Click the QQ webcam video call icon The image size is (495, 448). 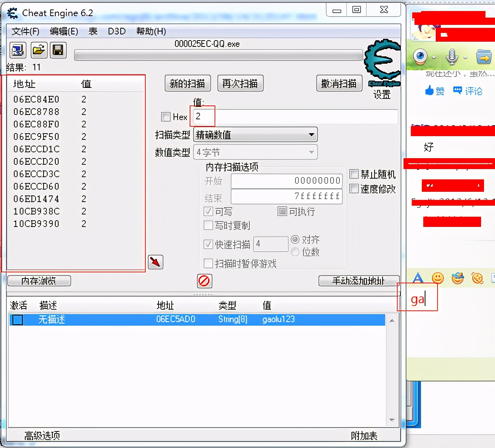pos(420,56)
